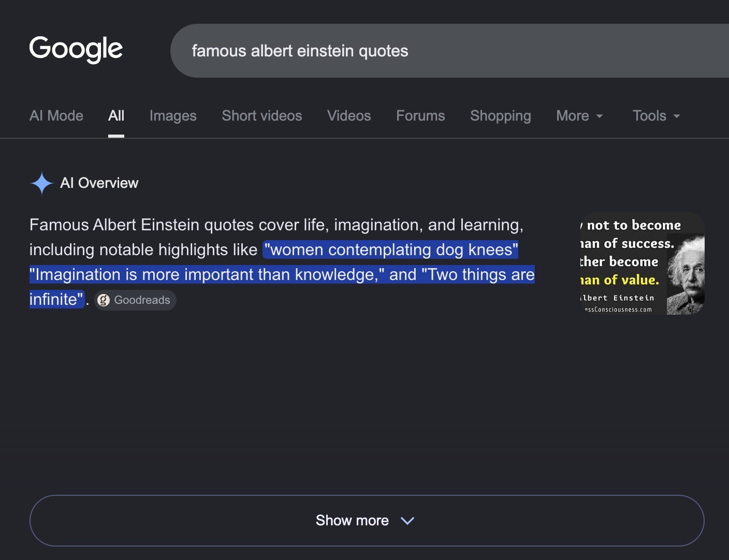
Task: Open the More search filters dropdown
Action: [579, 116]
